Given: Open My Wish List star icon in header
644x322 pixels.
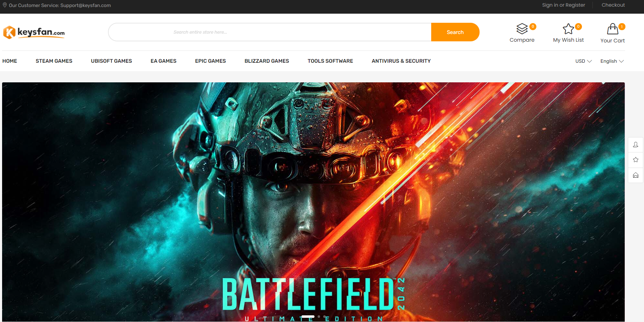Looking at the screenshot, I should click(x=568, y=29).
